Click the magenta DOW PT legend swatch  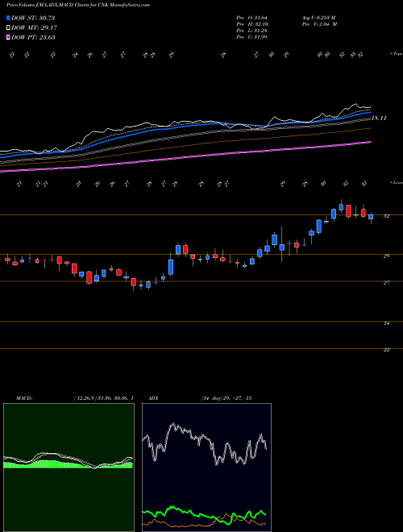9,38
